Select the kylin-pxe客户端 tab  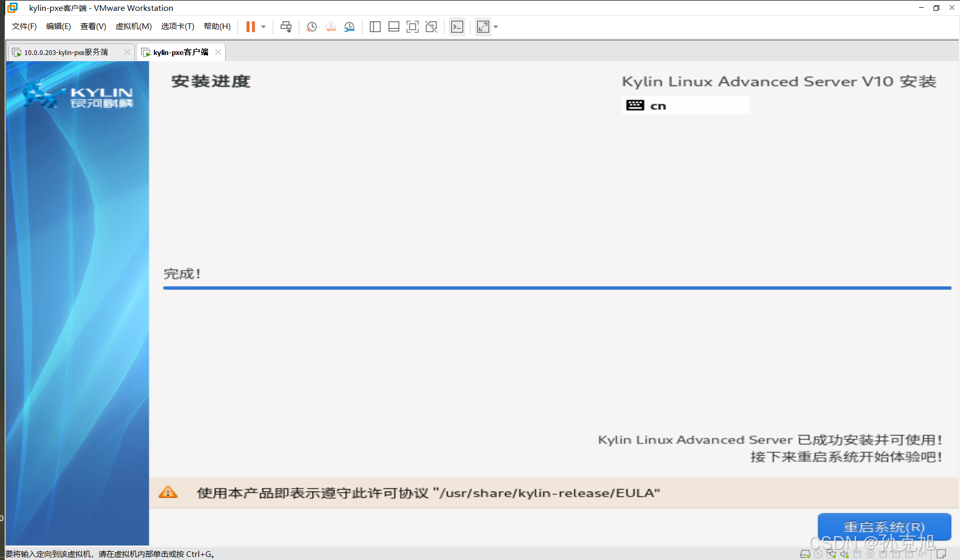[x=180, y=52]
